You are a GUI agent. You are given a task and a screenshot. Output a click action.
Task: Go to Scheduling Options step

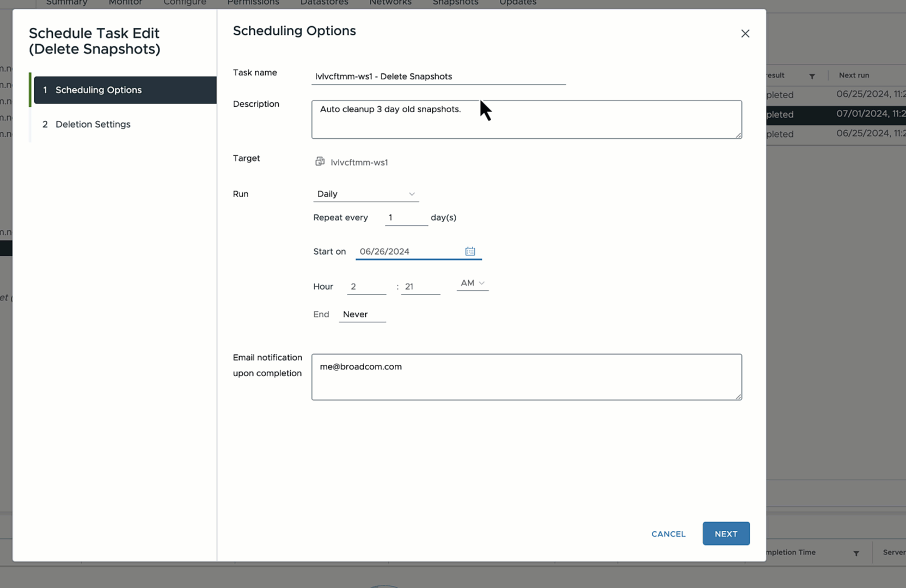pos(125,90)
